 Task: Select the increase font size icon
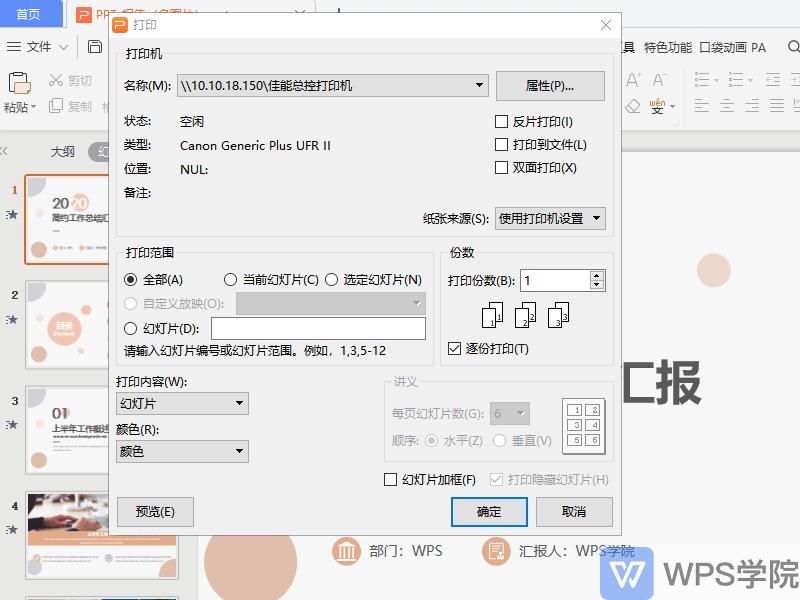click(x=635, y=78)
